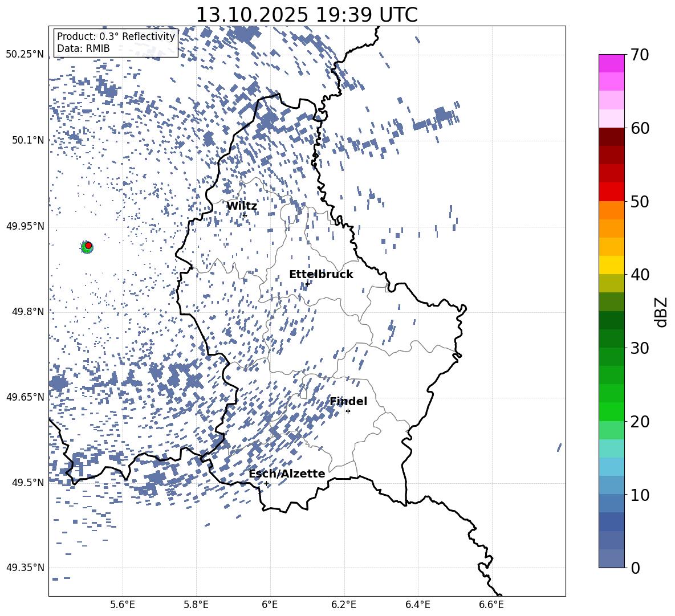
Task: Click the 5.6°E longitude label
Action: click(x=123, y=605)
